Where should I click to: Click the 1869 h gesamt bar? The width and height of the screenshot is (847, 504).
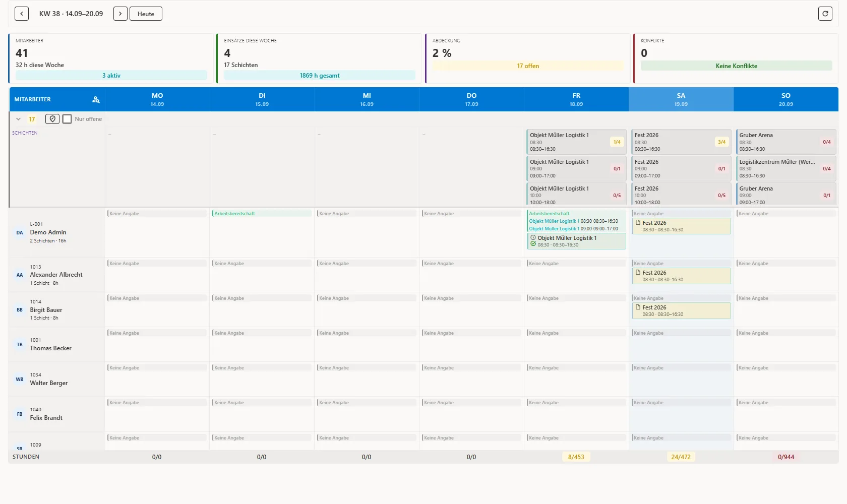[x=320, y=76]
